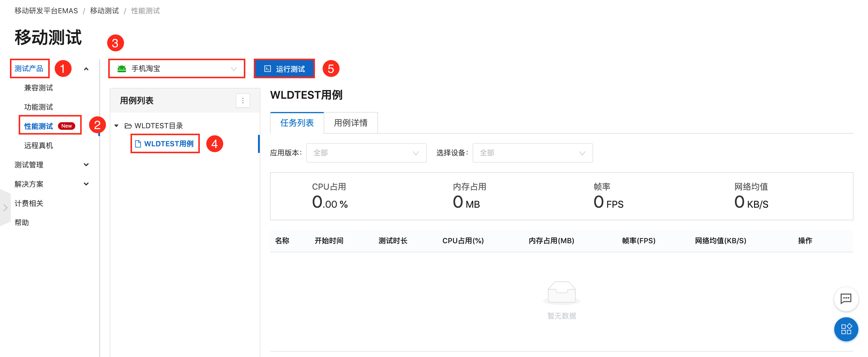Collapse the WLDTEST目录 tree triangle

(x=116, y=126)
